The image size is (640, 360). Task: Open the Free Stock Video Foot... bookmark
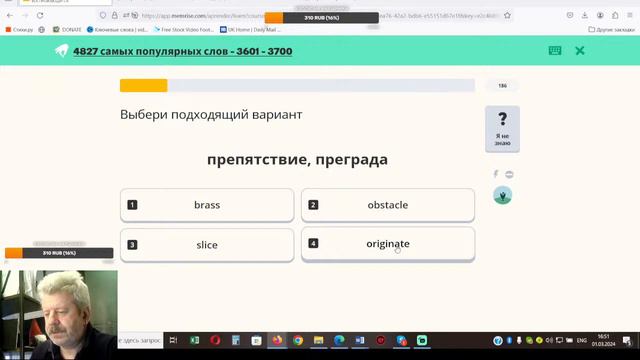[184, 29]
